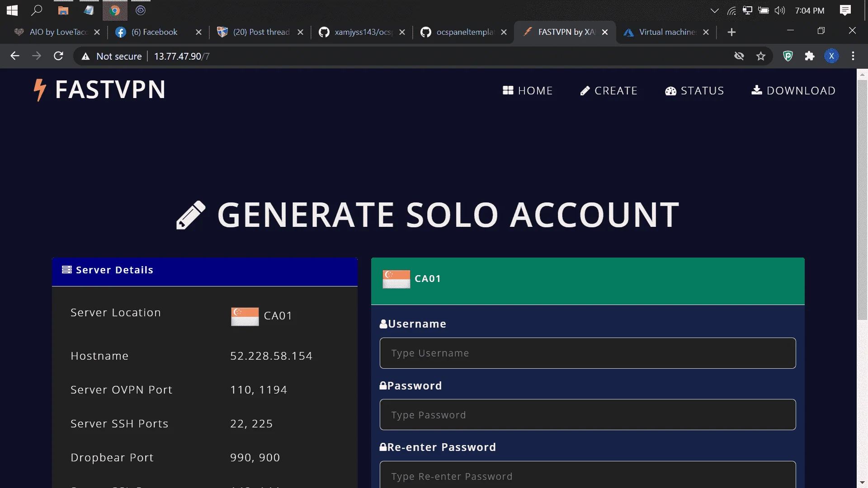
Task: Switch to the Virtual machine tab
Action: click(x=661, y=32)
